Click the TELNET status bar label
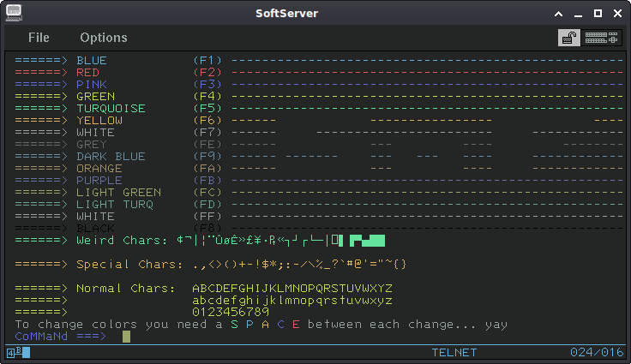Viewport: 631px width, 364px height. click(x=454, y=352)
